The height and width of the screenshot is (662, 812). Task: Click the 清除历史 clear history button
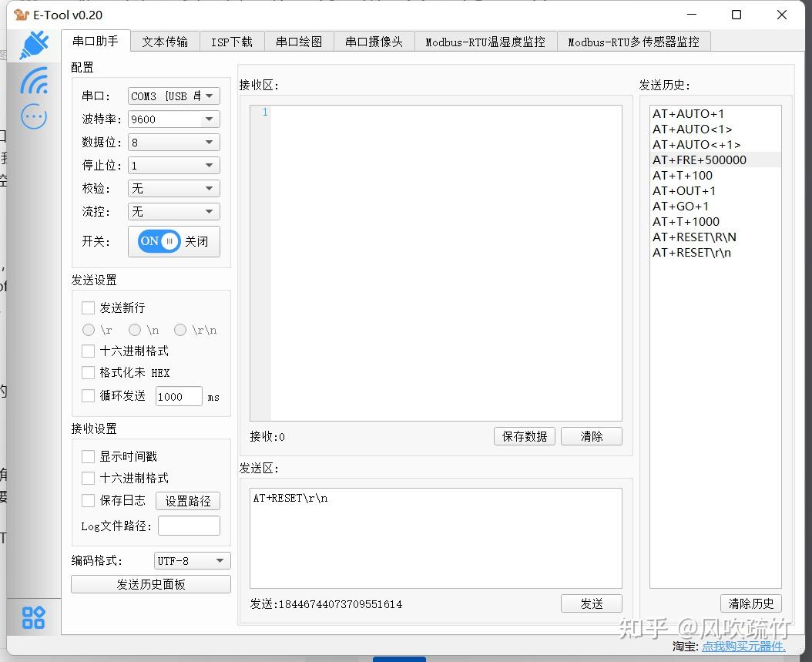tap(750, 603)
